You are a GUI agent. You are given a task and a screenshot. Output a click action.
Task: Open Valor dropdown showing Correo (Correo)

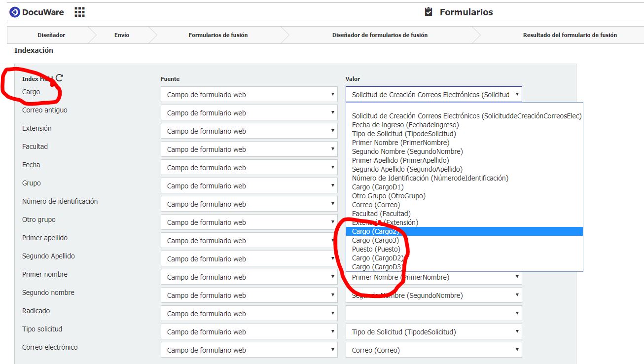pos(433,350)
